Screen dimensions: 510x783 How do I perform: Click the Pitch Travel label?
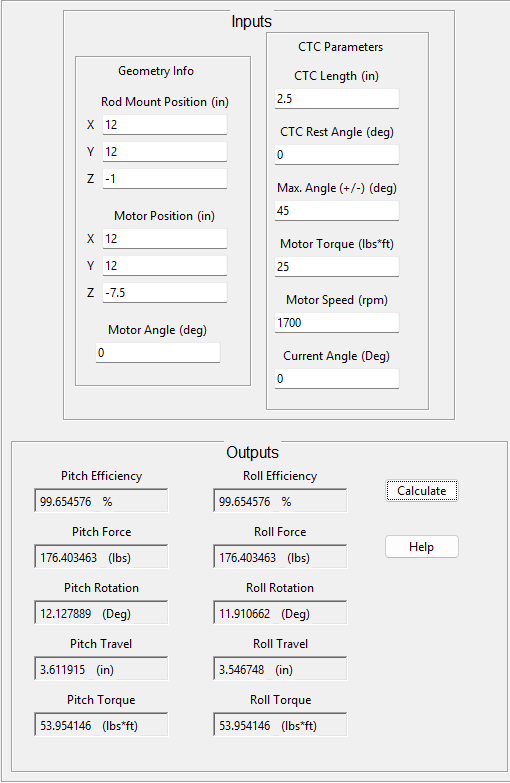[x=101, y=644]
